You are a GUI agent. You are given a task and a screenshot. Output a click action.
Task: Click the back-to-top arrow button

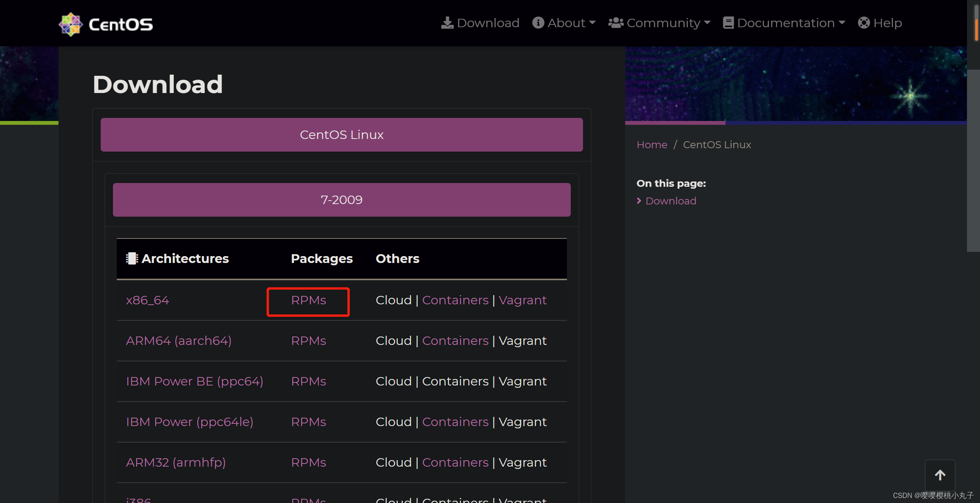940,475
